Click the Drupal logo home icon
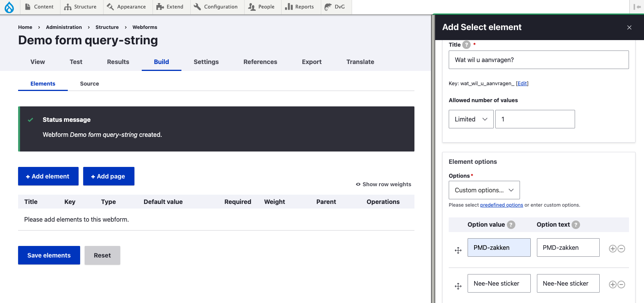 pyautogui.click(x=9, y=7)
